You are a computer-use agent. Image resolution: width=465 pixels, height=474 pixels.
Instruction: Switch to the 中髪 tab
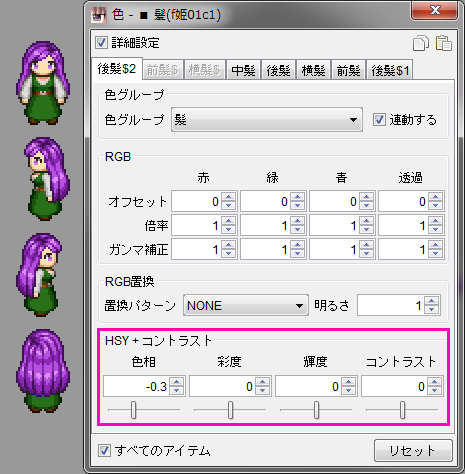tap(243, 70)
